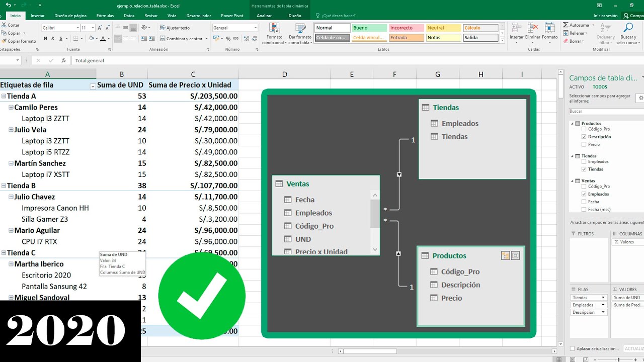Click Cortar scissors
644x362 pixels.
point(11,25)
